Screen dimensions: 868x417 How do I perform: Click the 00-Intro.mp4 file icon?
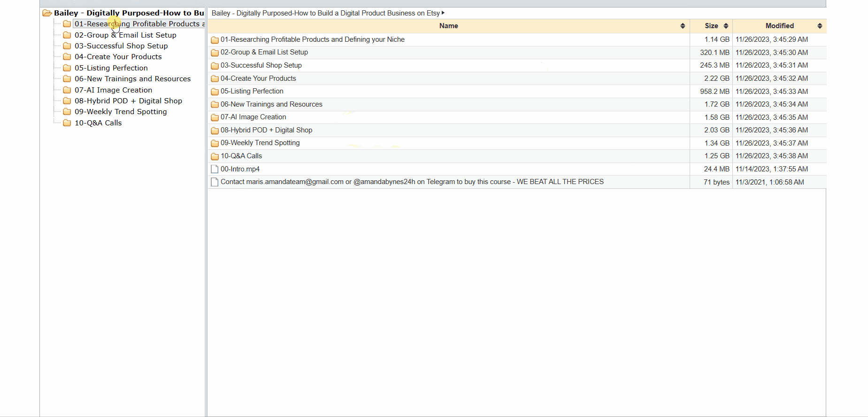click(x=215, y=169)
